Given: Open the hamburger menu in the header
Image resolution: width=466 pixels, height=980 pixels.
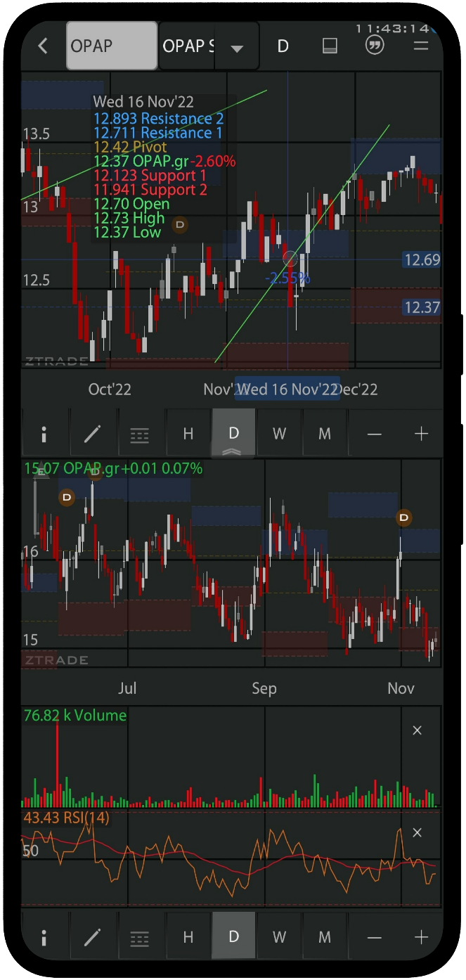Looking at the screenshot, I should [421, 46].
